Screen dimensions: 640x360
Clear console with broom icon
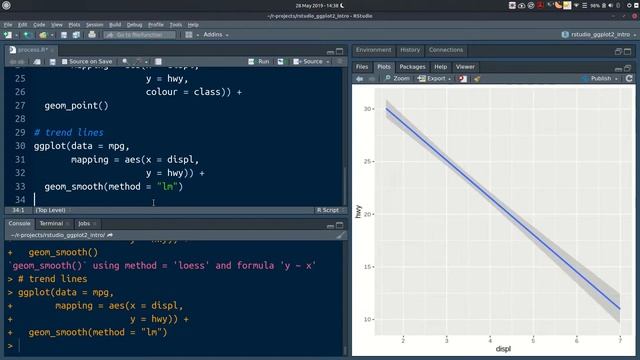point(340,235)
